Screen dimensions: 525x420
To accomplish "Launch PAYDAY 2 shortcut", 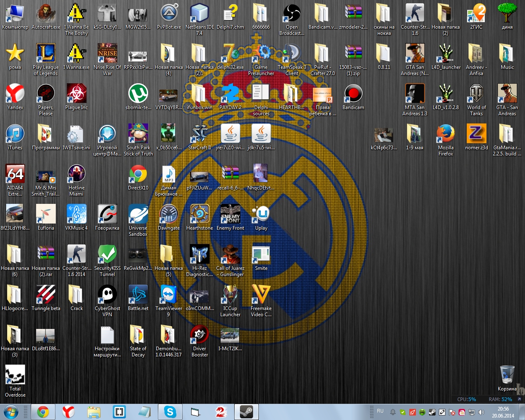I will [230, 97].
